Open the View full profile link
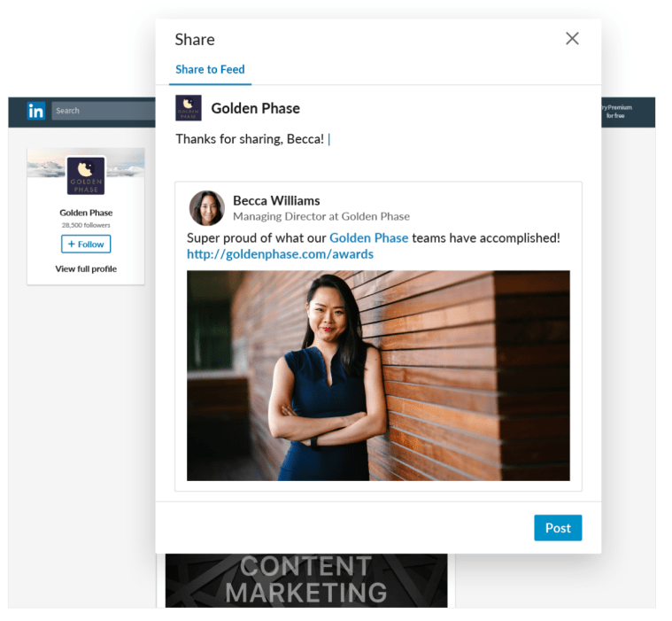This screenshot has width=672, height=621. [86, 268]
